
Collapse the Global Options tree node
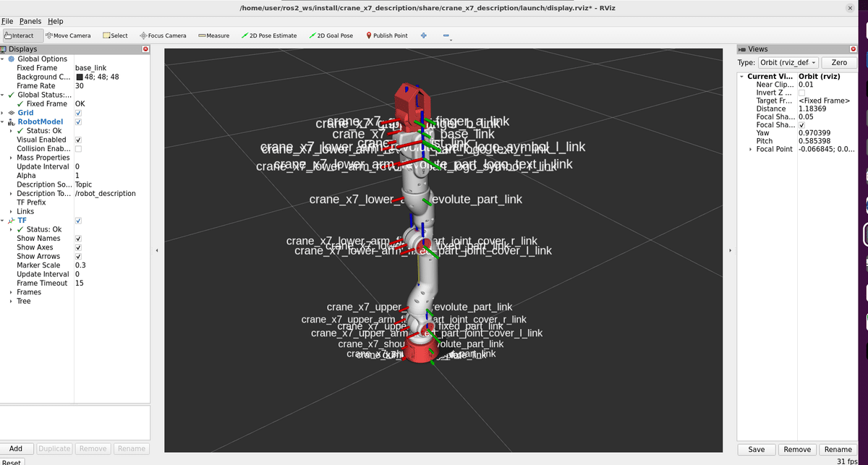coord(3,59)
